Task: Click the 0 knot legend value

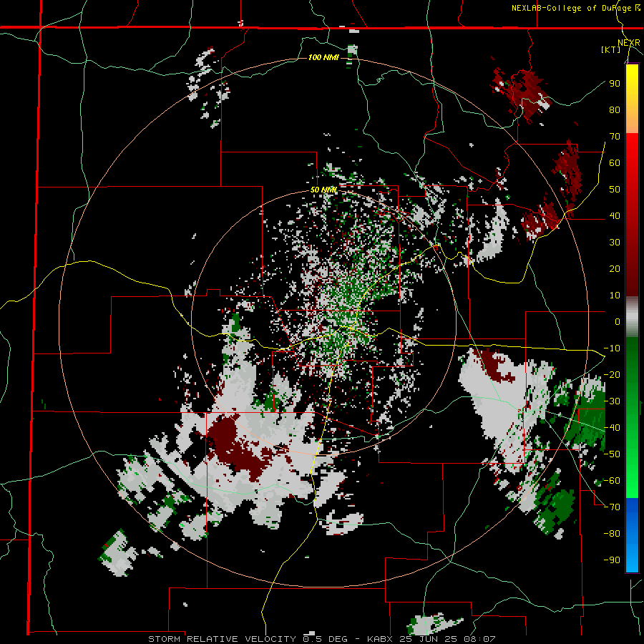Action: tap(618, 321)
